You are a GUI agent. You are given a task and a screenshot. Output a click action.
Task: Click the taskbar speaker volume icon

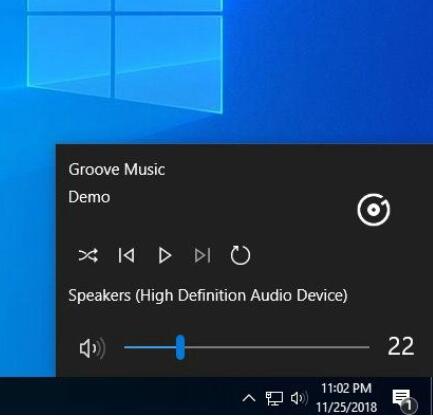tap(299, 398)
